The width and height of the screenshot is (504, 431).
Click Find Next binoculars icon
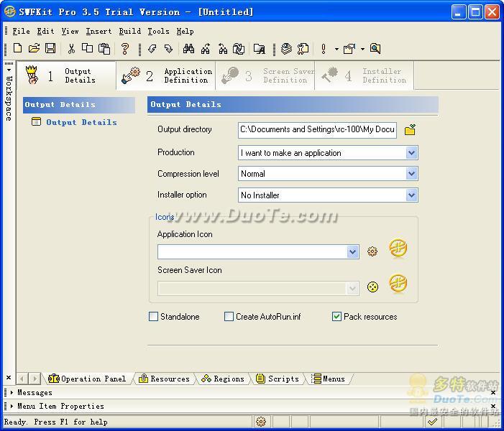(x=206, y=49)
